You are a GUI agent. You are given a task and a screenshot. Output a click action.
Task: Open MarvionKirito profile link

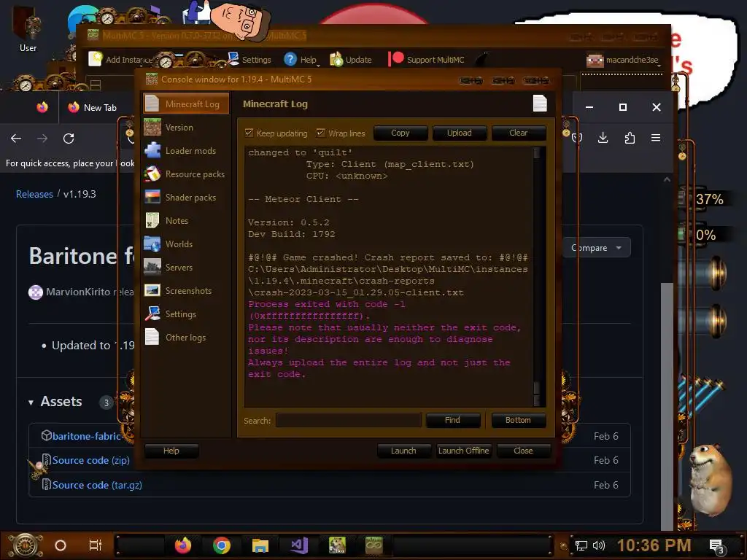77,292
